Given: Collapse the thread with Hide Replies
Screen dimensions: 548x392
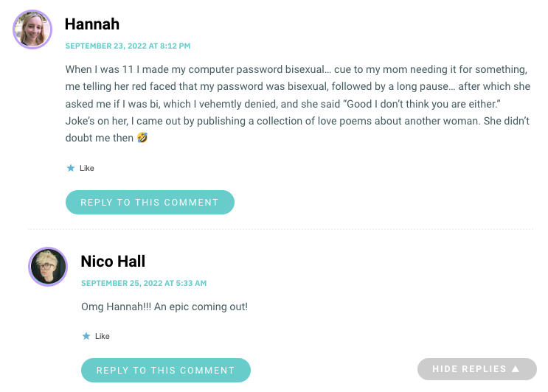Looking at the screenshot, I should [477, 369].
